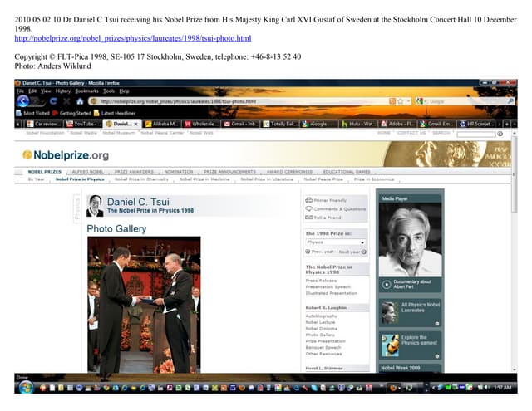
Task: Open the prize category dropdown showing Physics
Action: pyautogui.click(x=336, y=242)
